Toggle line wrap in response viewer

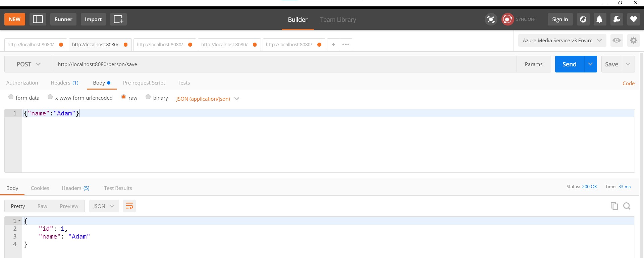click(x=129, y=206)
